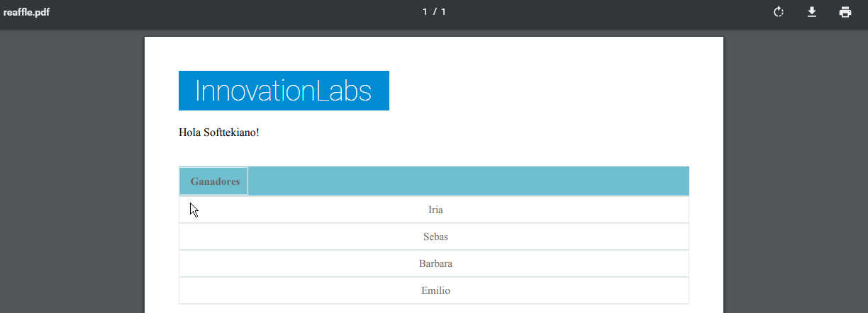Click the reaffle.pdf file name title
Screen dimensions: 868x313
pyautogui.click(x=27, y=12)
